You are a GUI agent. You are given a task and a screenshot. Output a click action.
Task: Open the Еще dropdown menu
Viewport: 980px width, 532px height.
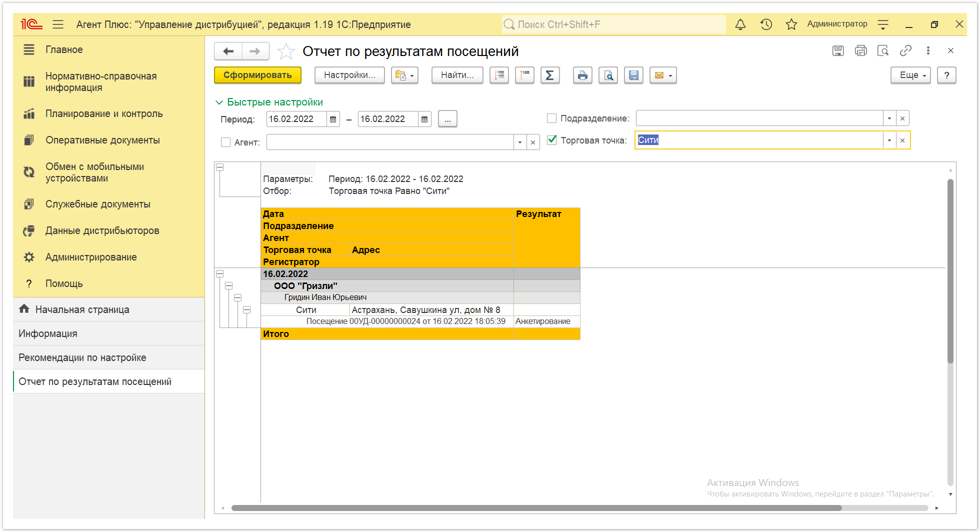click(x=910, y=75)
